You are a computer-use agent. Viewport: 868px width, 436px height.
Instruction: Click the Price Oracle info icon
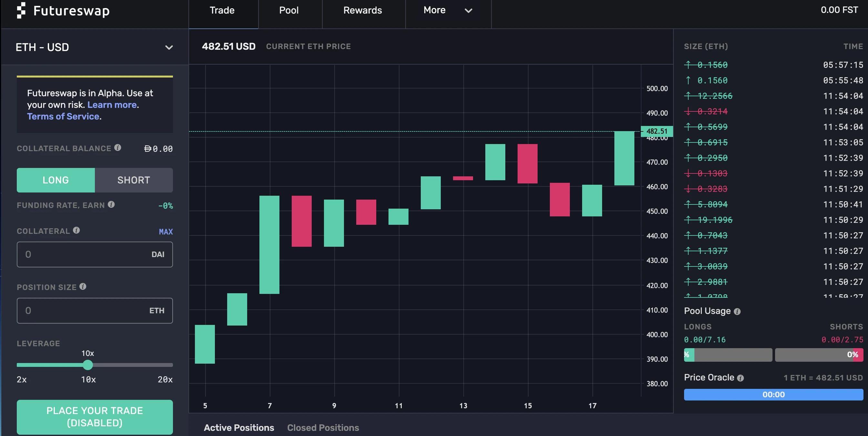click(740, 378)
